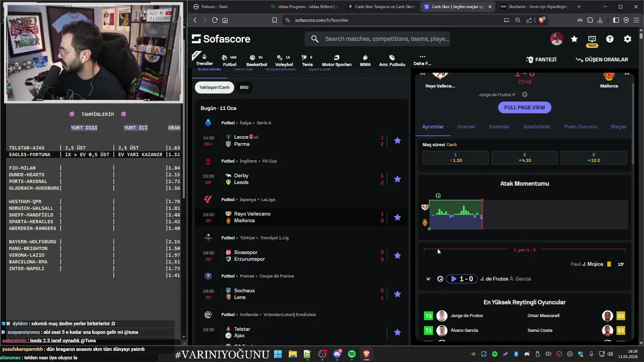Open the DÜŞEN ORANLAR link

pyautogui.click(x=602, y=59)
